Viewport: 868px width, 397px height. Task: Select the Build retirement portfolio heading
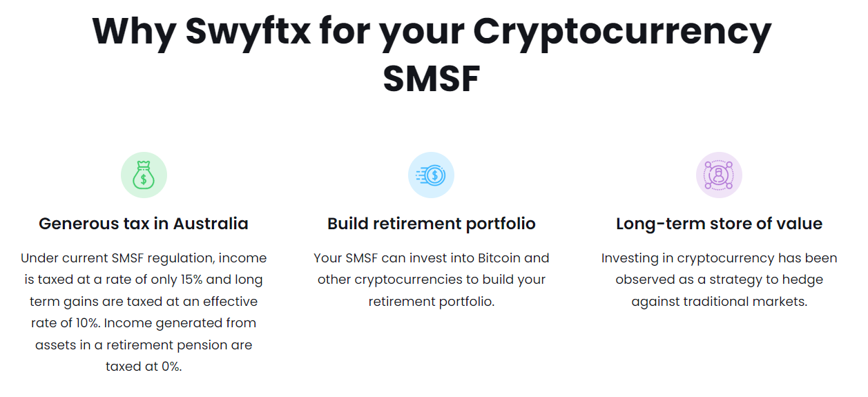click(x=432, y=224)
